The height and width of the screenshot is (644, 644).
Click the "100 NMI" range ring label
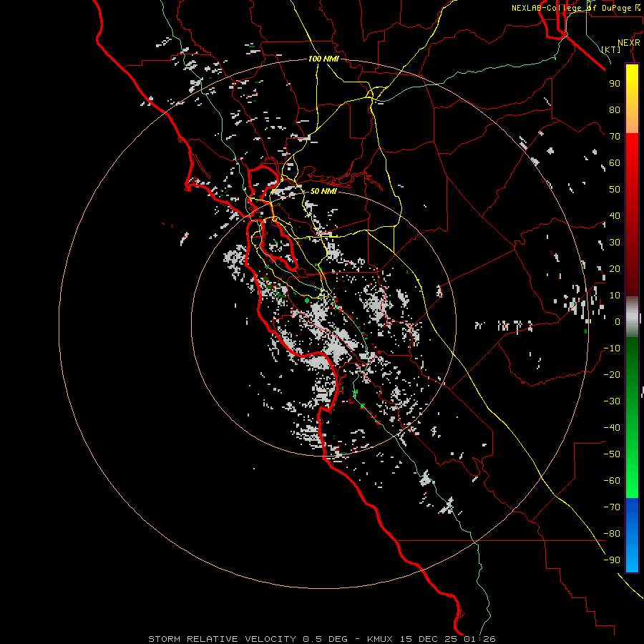coord(323,59)
